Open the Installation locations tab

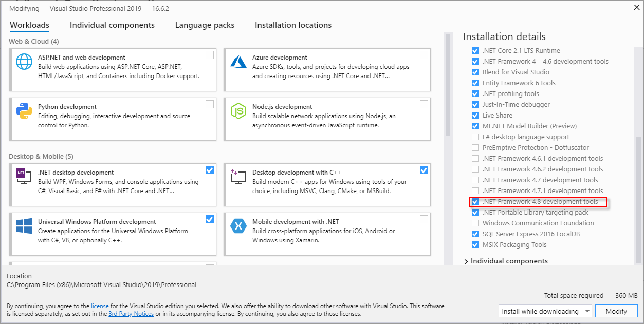(x=293, y=25)
